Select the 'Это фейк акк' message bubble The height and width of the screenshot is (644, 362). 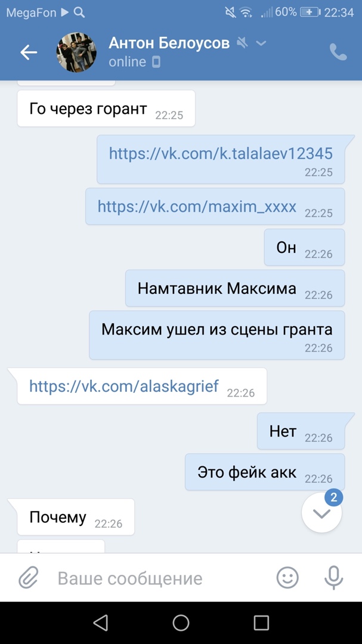(x=265, y=472)
